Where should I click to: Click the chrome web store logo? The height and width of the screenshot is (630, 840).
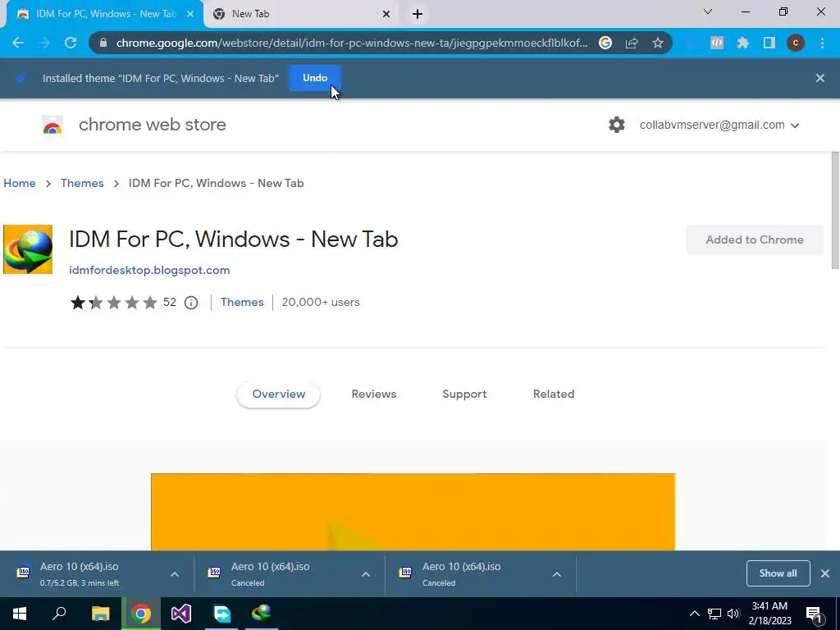pos(52,125)
